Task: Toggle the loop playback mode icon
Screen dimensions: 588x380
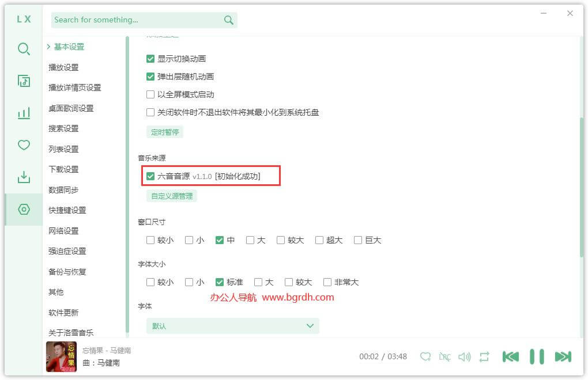Action: 484,357
